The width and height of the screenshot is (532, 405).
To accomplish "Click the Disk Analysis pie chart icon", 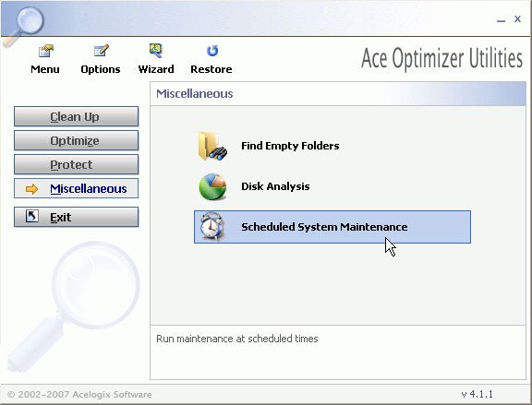I will [212, 186].
